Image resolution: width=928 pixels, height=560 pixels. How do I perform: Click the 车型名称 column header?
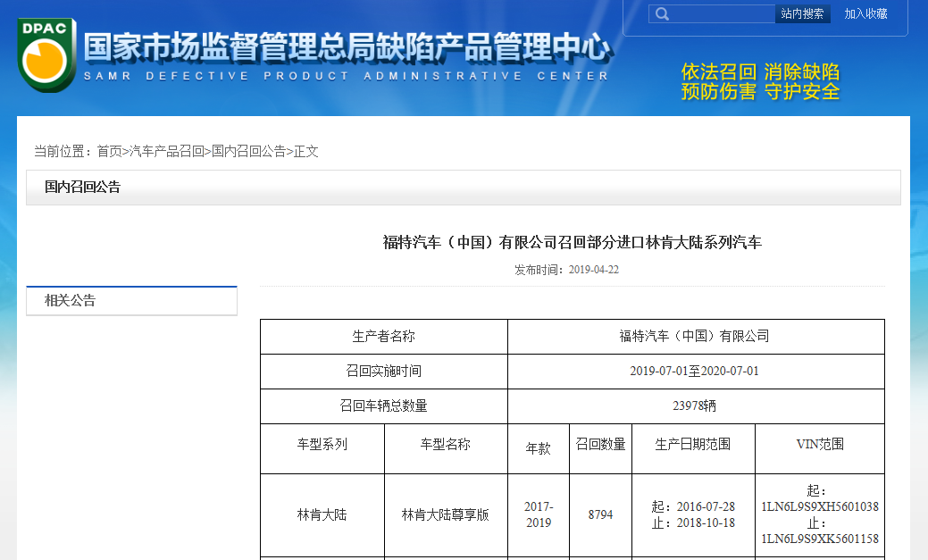click(446, 448)
